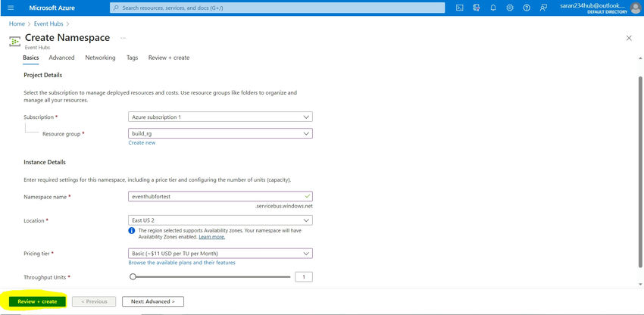
Task: Open the Pricing tier dropdown
Action: coord(220,253)
